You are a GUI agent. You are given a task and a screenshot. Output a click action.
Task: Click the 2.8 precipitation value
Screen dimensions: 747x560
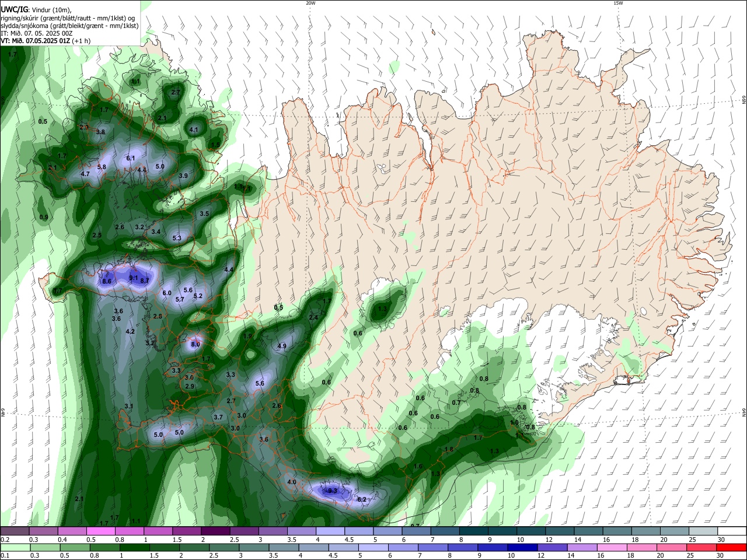(x=158, y=316)
